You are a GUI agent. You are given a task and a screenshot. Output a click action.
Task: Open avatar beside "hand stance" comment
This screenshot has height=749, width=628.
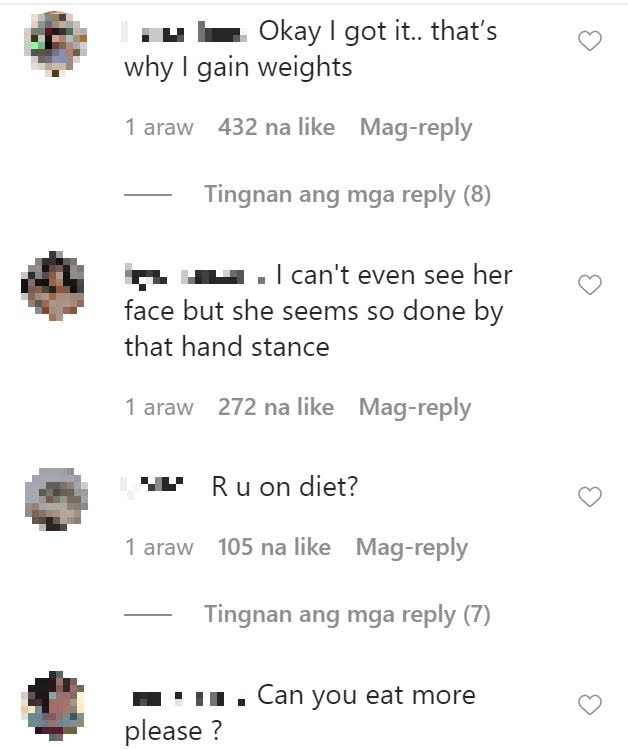point(53,285)
